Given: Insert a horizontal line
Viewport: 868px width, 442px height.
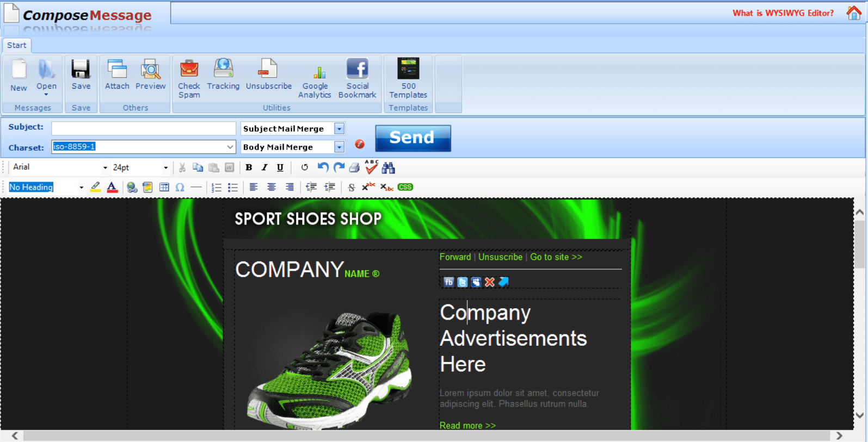Looking at the screenshot, I should tap(196, 188).
